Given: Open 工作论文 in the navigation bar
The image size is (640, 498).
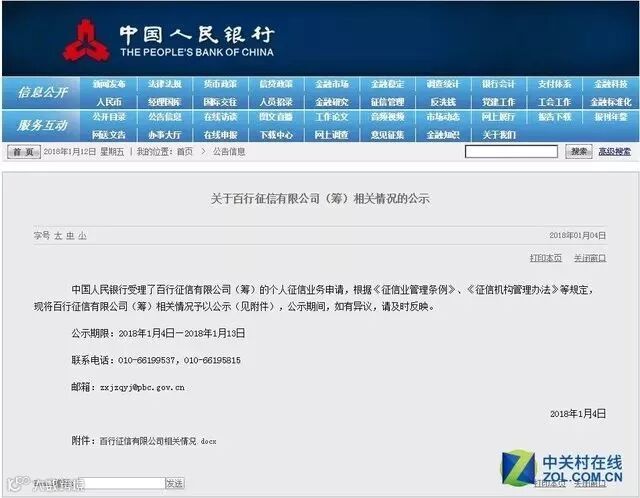Looking at the screenshot, I should point(332,117).
